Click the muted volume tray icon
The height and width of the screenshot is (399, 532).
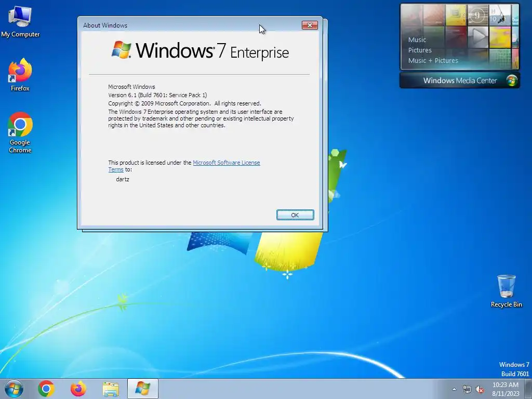click(x=480, y=390)
